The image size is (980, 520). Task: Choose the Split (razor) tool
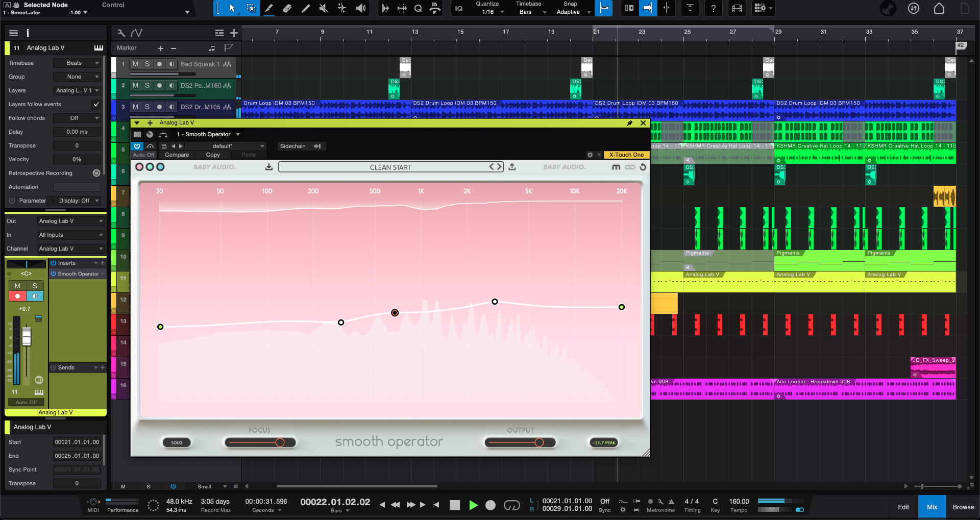[269, 8]
